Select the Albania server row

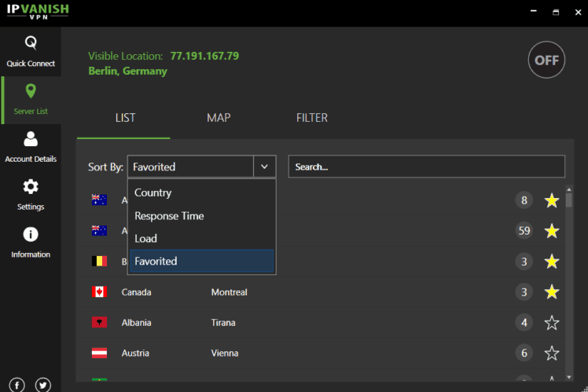(x=321, y=323)
